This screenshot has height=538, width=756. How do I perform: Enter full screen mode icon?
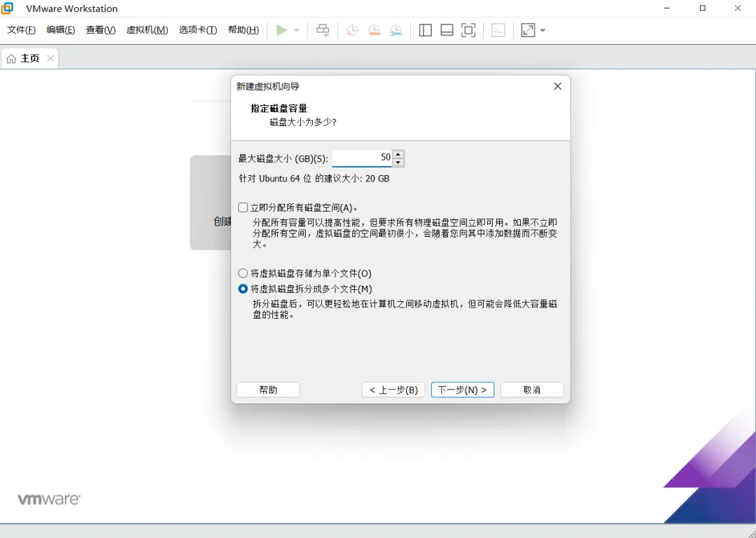468,30
